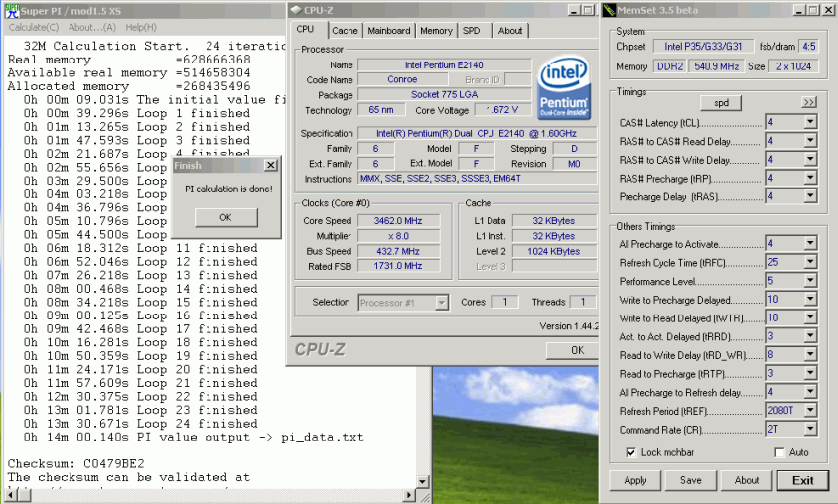This screenshot has height=504, width=838.
Task: Open the RAS# to CAS# Read Delay dropdown
Action: point(810,141)
